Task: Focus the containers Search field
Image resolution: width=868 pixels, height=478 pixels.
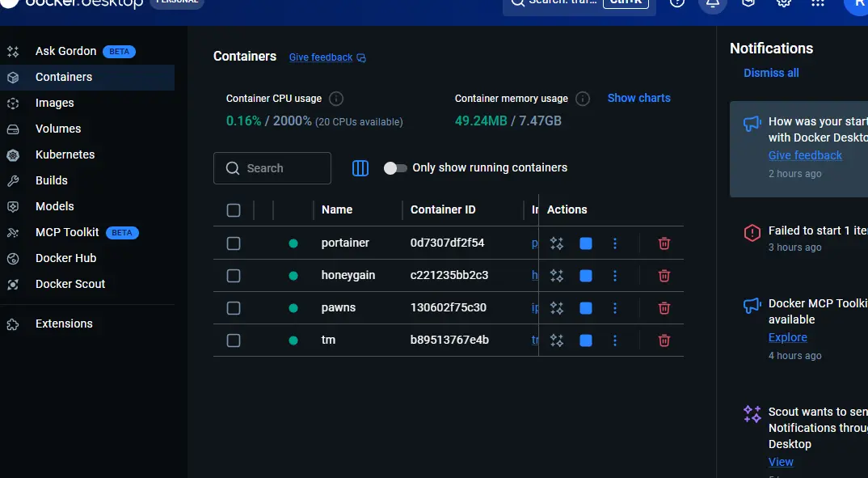Action: pos(272,168)
